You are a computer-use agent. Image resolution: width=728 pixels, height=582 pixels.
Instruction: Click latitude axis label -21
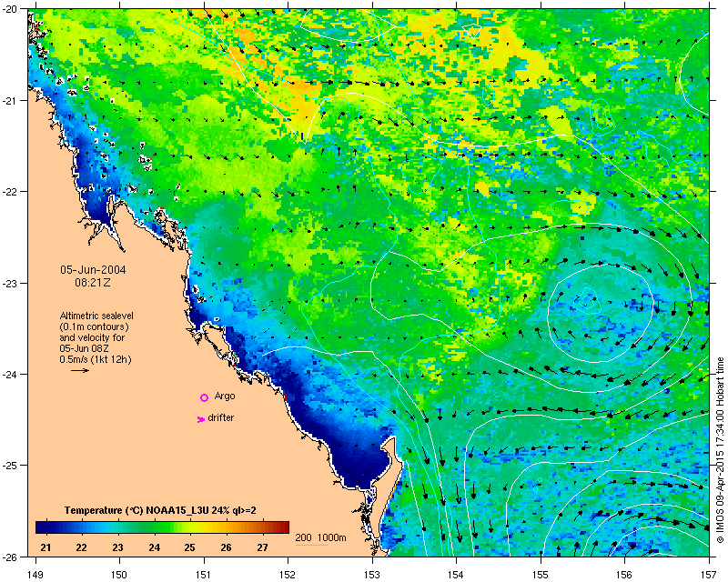10,101
